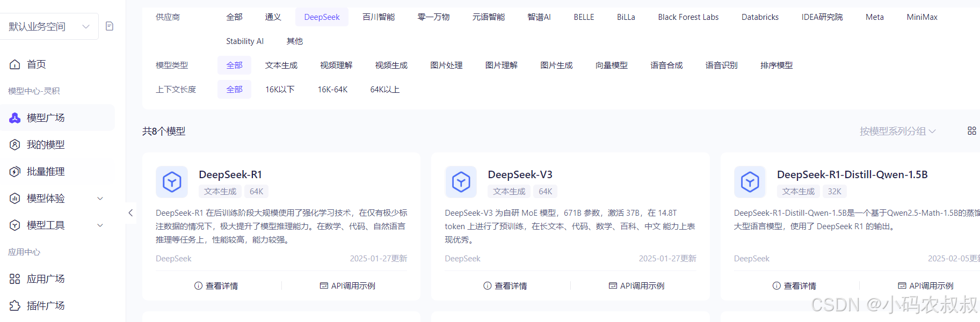The image size is (980, 322).
Task: Click the 批量推理 sidebar icon
Action: [15, 172]
